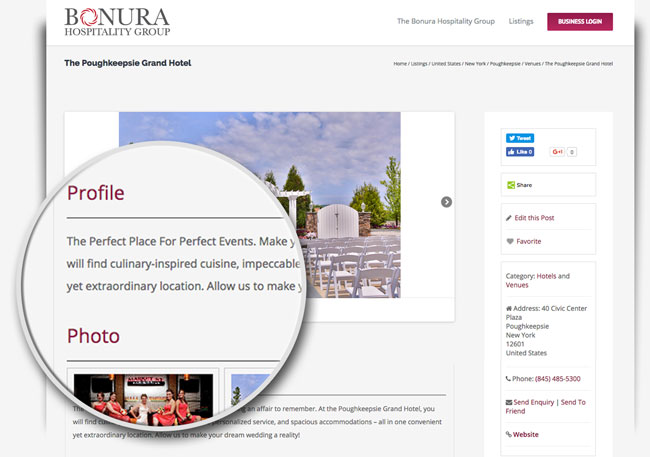Open Venues breadcrumb link
This screenshot has height=457, width=650.
click(533, 63)
